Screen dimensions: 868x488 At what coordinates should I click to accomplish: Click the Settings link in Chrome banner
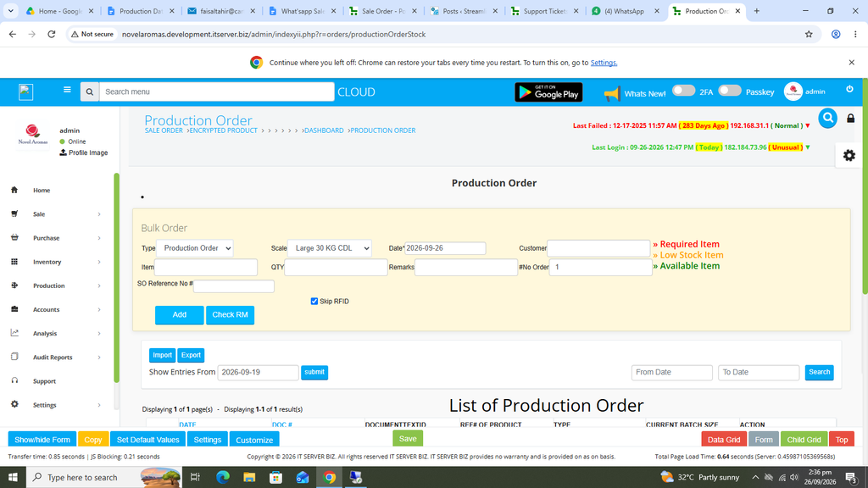point(604,63)
